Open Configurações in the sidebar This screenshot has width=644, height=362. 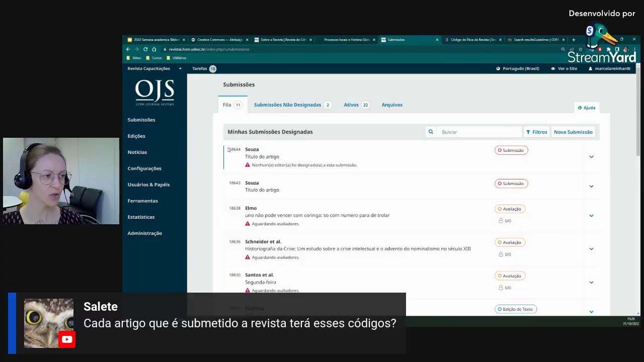tap(144, 168)
